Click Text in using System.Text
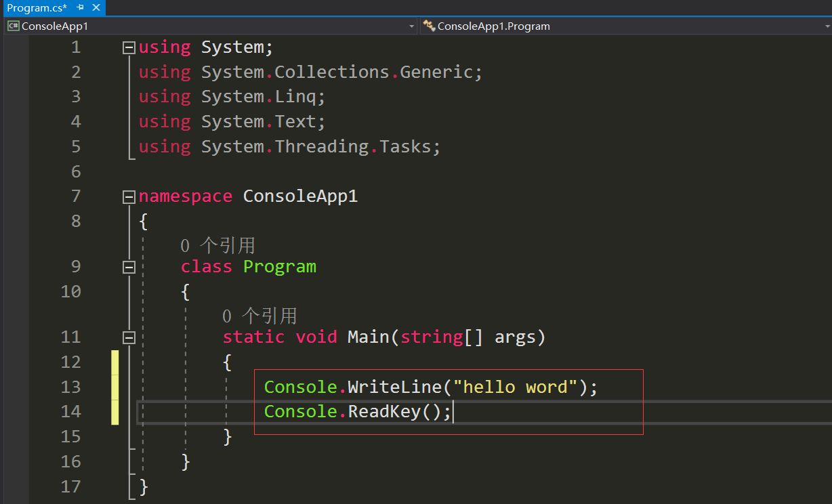The height and width of the screenshot is (504, 832). point(295,122)
